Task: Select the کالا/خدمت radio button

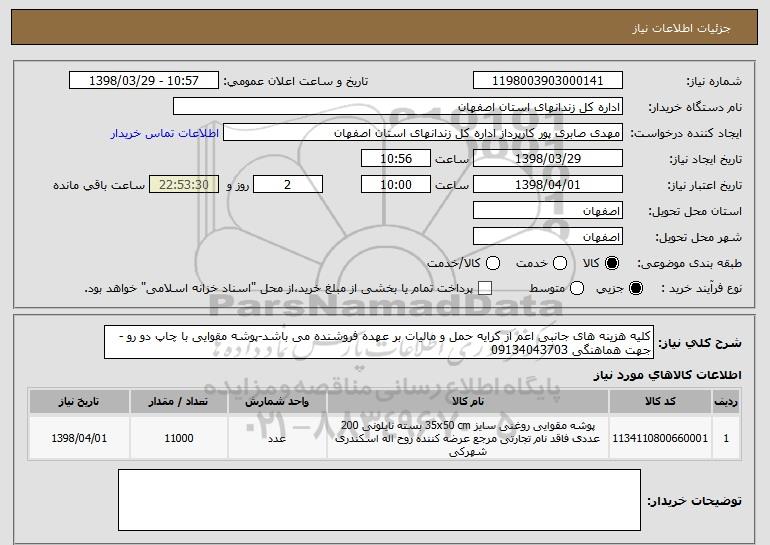Action: click(493, 263)
